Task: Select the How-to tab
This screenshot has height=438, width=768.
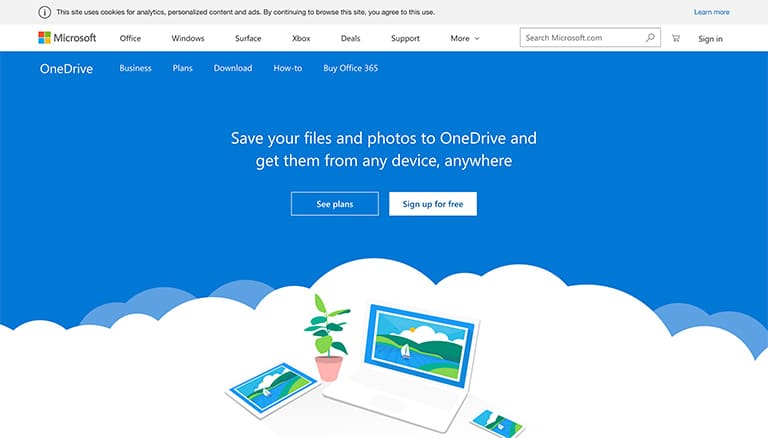Action: pyautogui.click(x=288, y=68)
